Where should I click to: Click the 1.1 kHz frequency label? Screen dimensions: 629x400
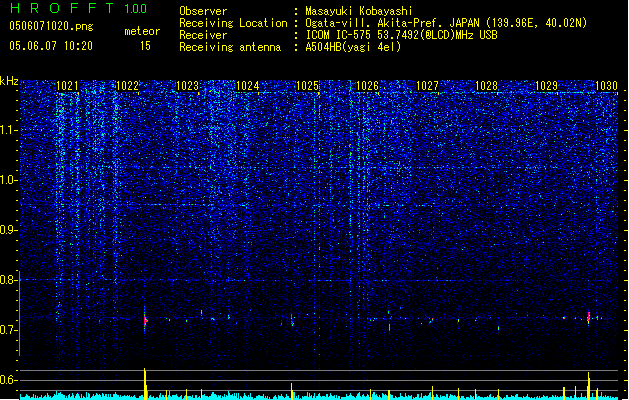click(8, 130)
